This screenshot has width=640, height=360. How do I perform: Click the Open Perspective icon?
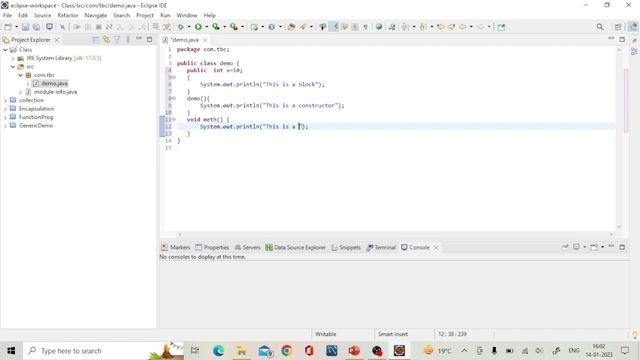pyautogui.click(x=618, y=27)
